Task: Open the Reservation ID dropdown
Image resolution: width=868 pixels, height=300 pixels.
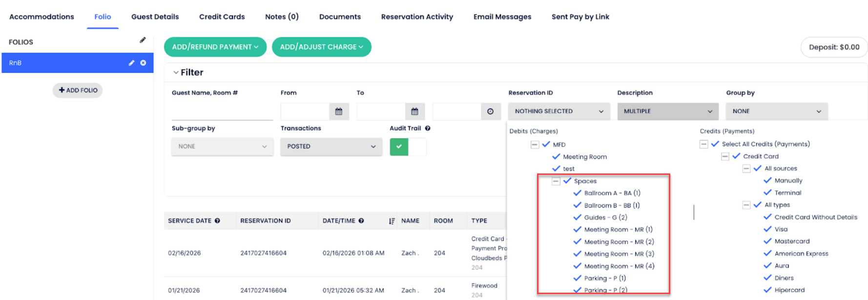Action: 559,111
